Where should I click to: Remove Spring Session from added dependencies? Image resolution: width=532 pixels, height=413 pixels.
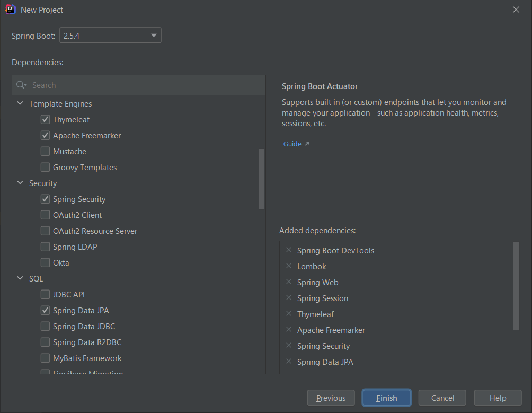click(289, 298)
